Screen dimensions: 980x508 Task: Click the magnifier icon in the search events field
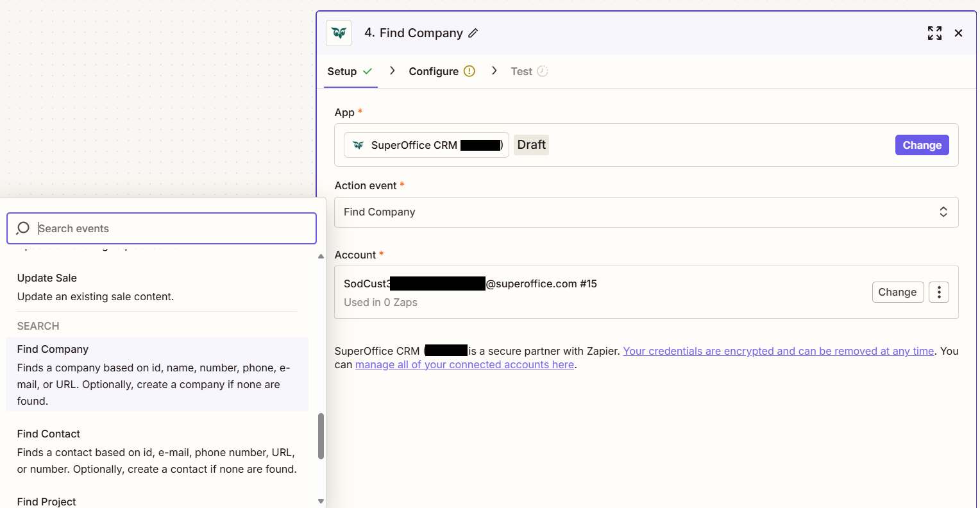click(22, 228)
